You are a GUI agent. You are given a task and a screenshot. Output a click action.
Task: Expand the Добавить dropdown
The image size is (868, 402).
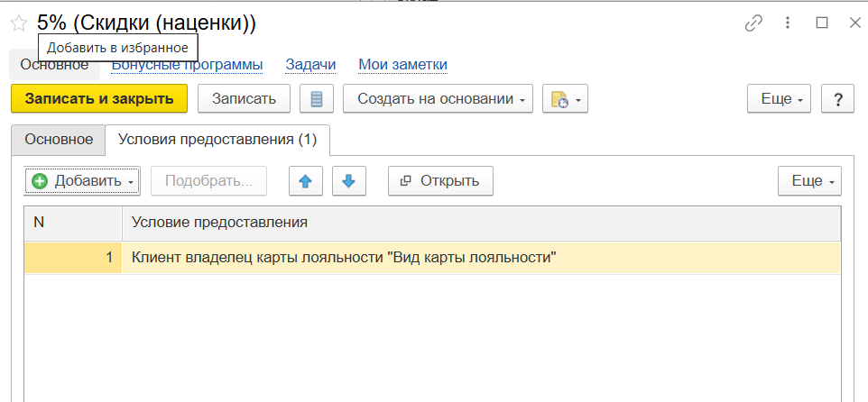[x=81, y=181]
